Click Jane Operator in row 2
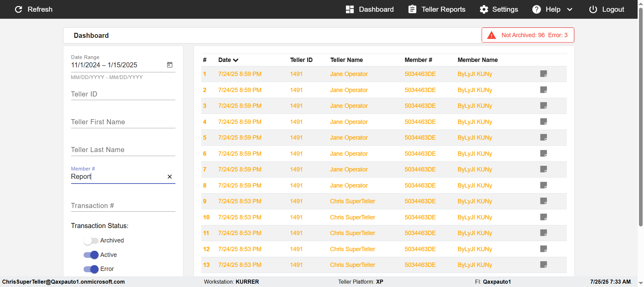Screen dimensions: 644x287 tap(349, 90)
